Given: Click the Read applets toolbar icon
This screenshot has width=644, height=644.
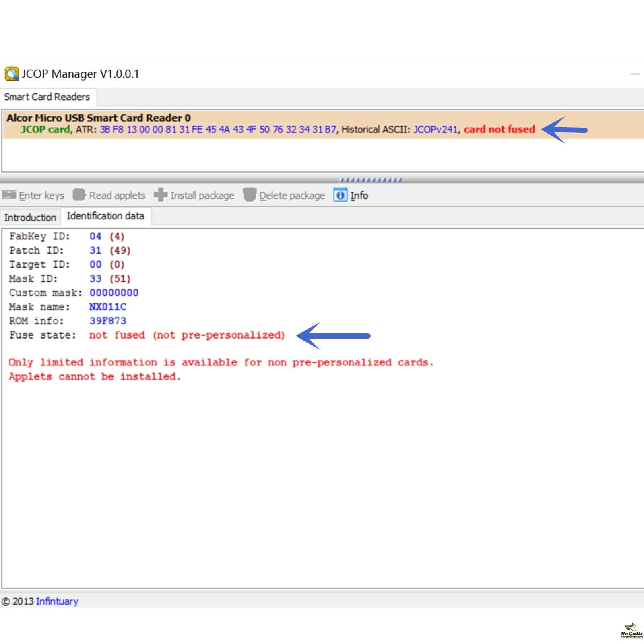Looking at the screenshot, I should 79,195.
